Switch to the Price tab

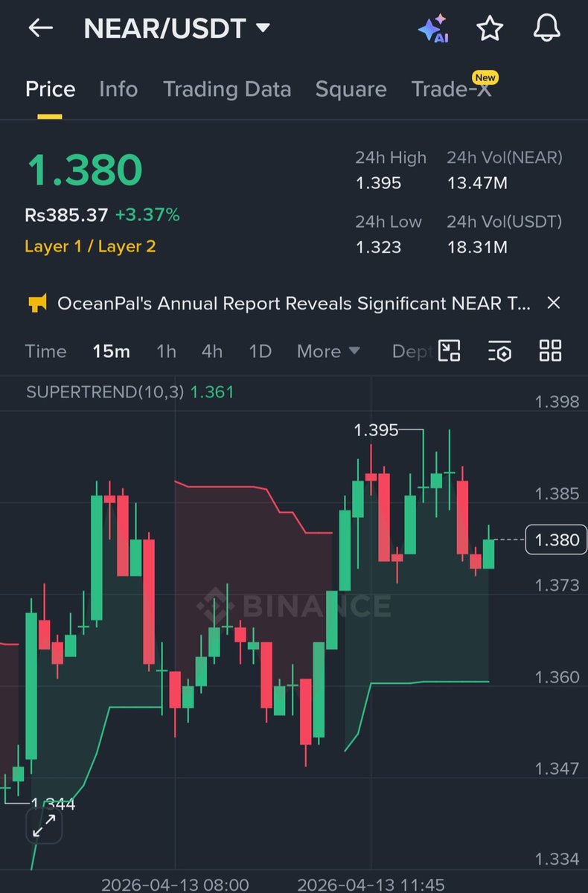pos(51,89)
